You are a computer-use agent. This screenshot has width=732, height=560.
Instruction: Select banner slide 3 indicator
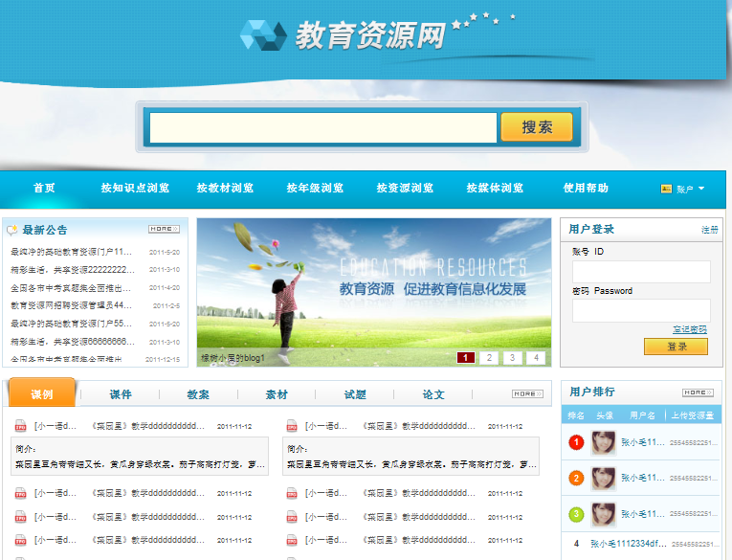[512, 358]
